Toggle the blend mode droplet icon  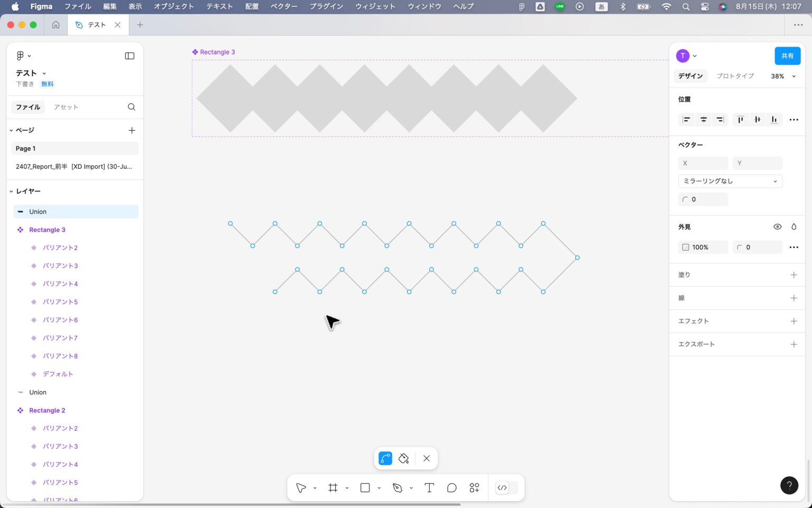coord(793,226)
